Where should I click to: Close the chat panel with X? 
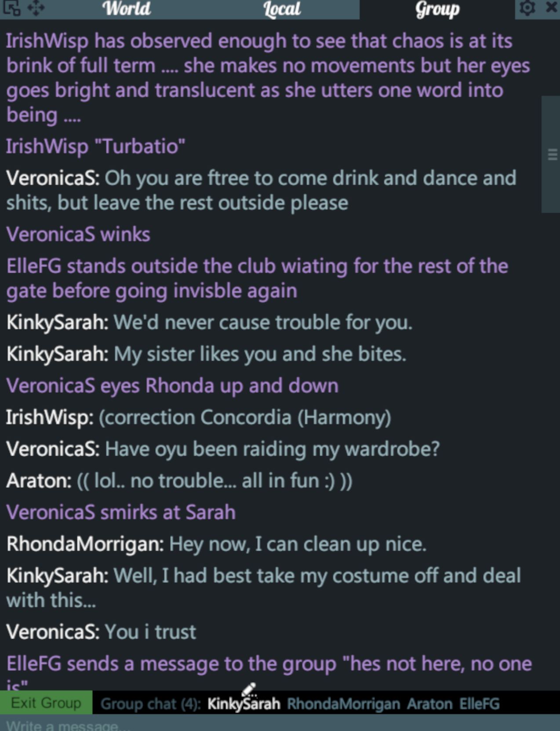tap(551, 7)
